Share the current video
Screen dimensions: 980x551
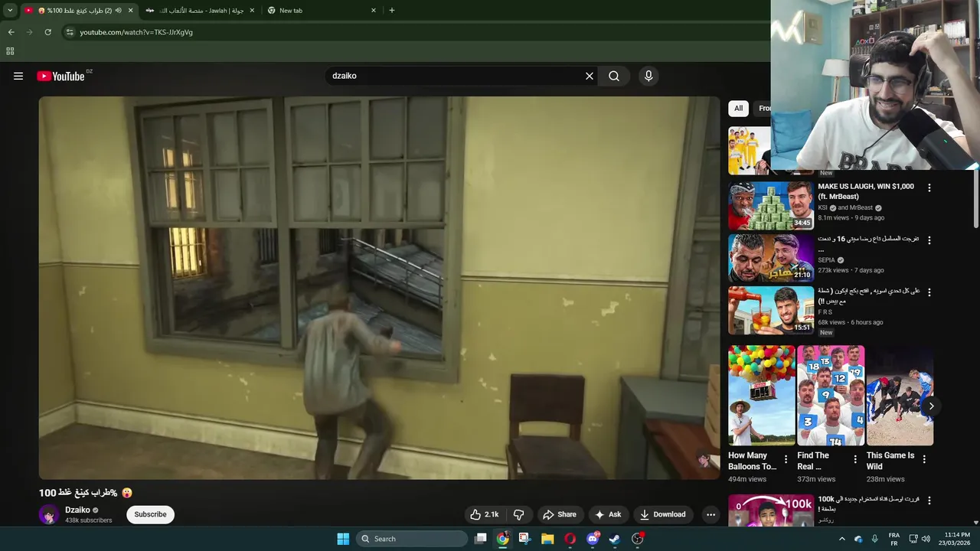click(560, 514)
